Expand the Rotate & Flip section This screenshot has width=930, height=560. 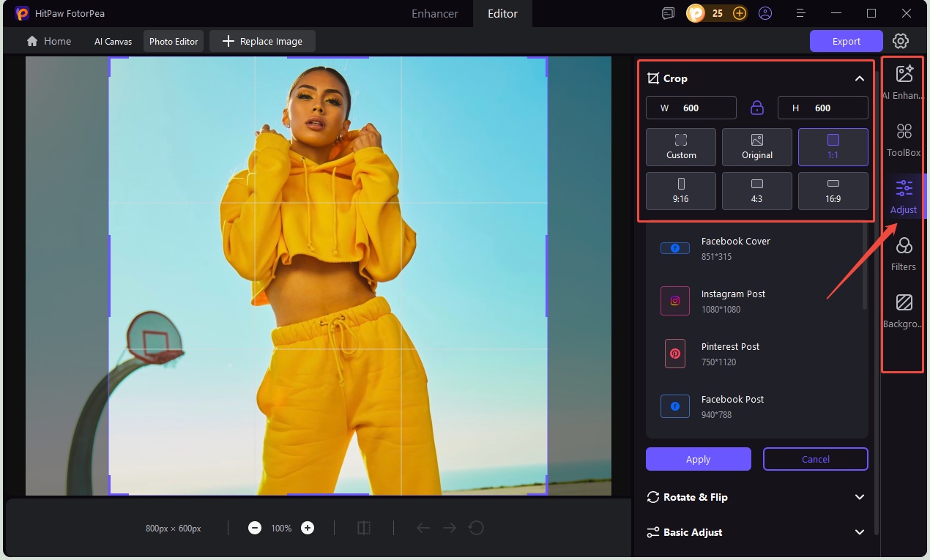point(860,497)
